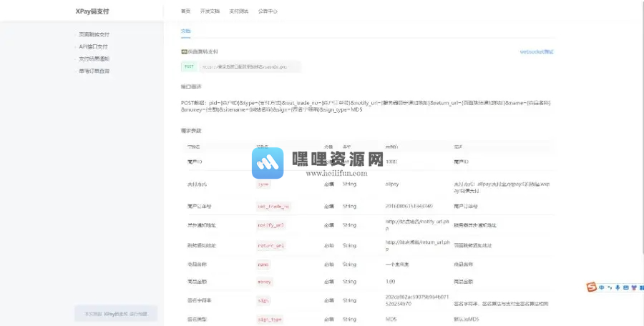
Task: Click the example value 20160806151343349
Action: pos(409,206)
